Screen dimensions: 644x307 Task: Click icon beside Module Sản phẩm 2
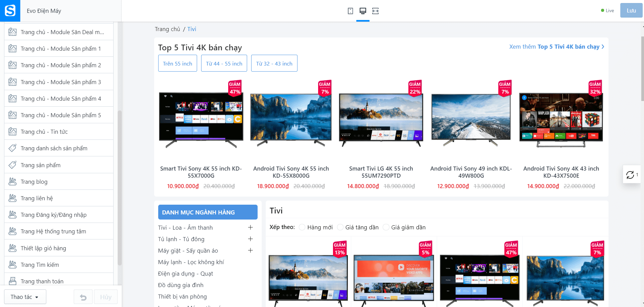tap(13, 65)
